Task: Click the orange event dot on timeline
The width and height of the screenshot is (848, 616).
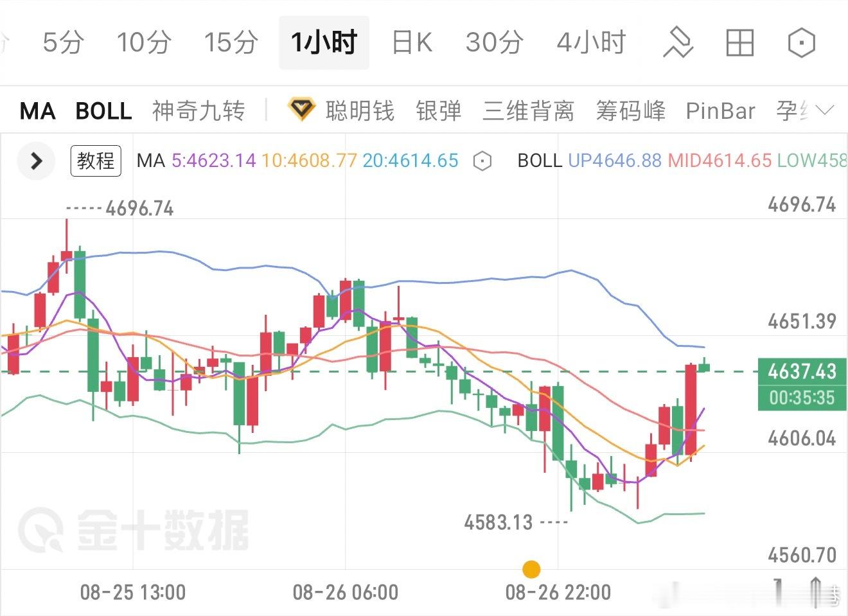Action: pos(531,569)
